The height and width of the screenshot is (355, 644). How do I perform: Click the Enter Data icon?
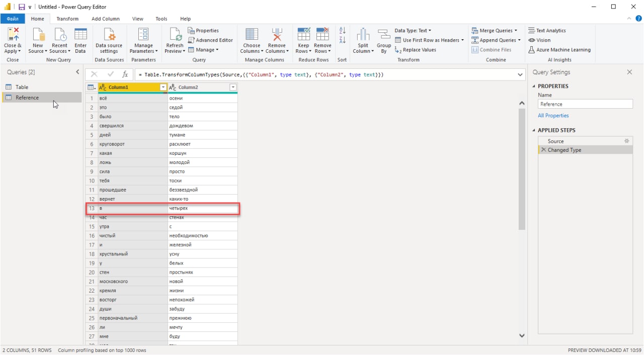(80, 34)
